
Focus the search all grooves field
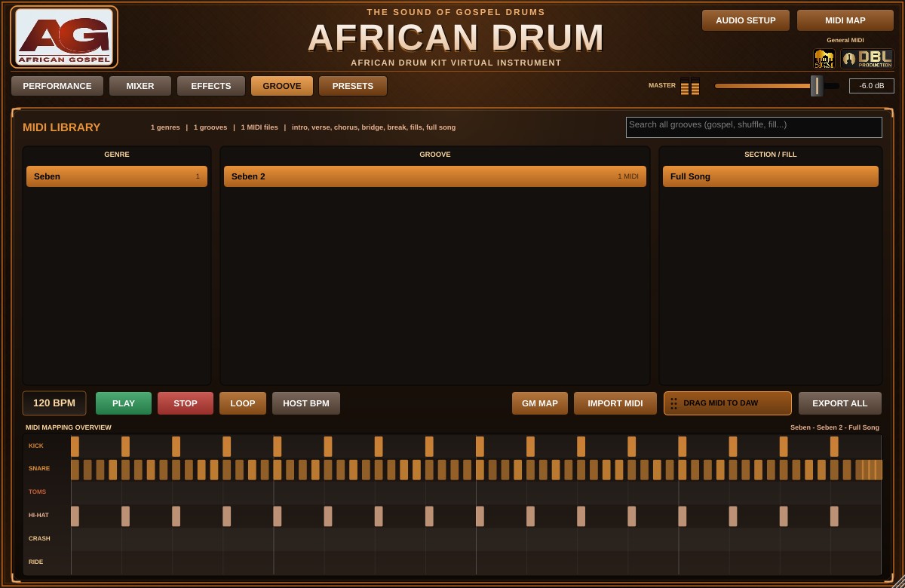[754, 127]
